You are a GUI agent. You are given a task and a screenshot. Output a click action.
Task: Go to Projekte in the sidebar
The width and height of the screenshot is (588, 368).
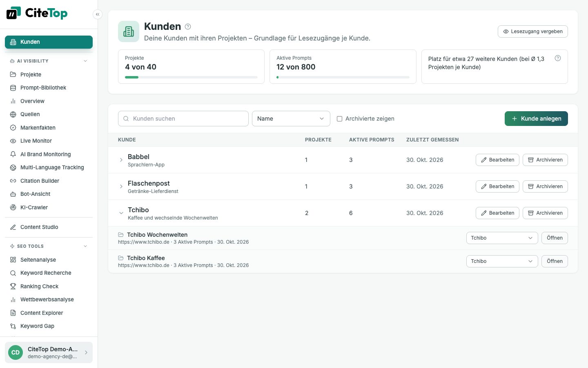(x=49, y=74)
